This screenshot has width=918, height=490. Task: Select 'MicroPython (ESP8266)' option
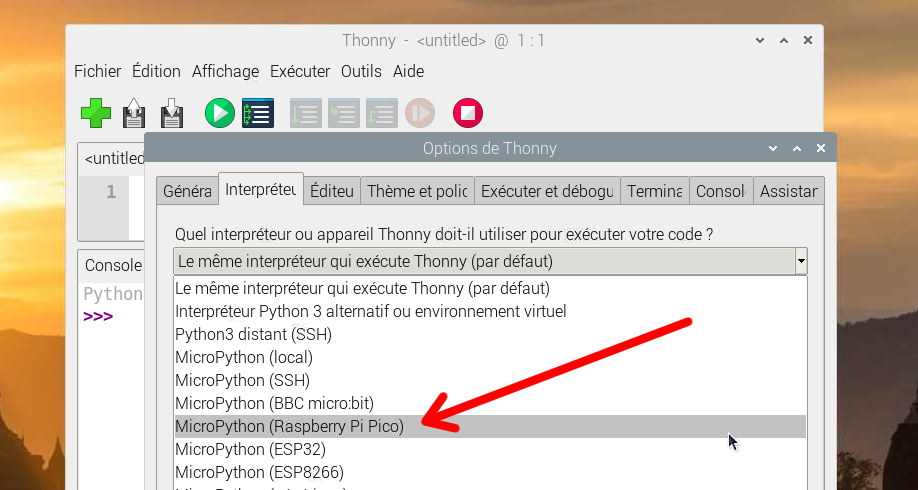click(x=491, y=472)
